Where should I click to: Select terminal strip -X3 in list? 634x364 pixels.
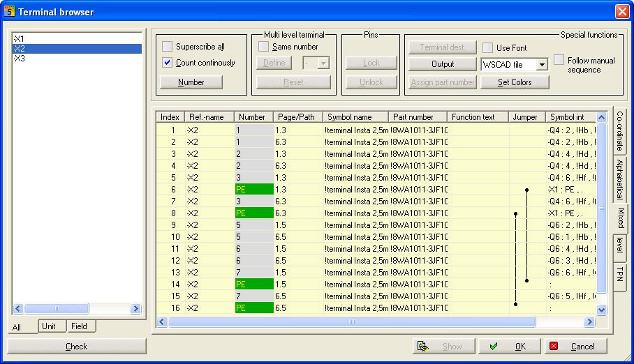click(x=78, y=58)
